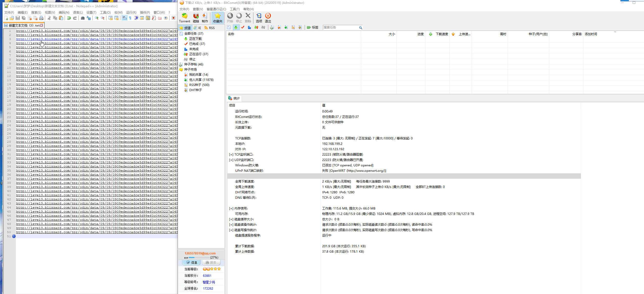
Task: Toggle macro recording red dot in Notepad++
Action: [x=174, y=18]
